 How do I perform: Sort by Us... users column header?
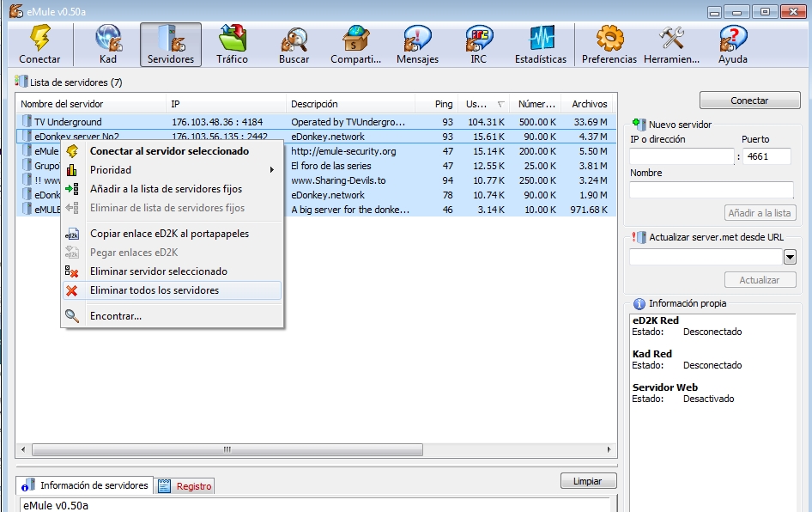[483, 104]
